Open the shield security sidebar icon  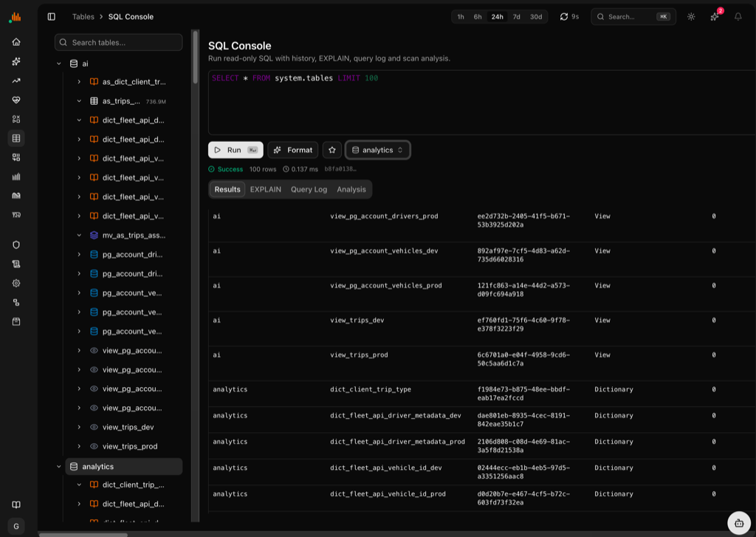pyautogui.click(x=16, y=244)
